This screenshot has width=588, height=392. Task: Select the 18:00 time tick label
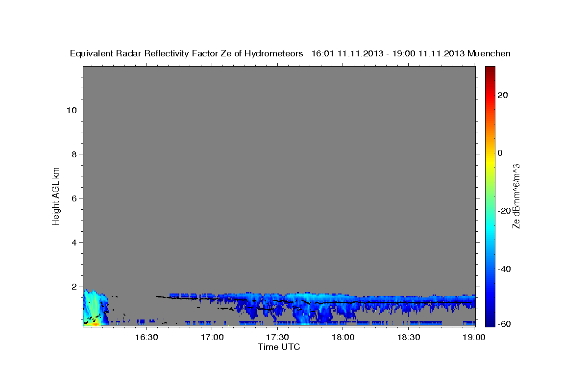coord(343,337)
